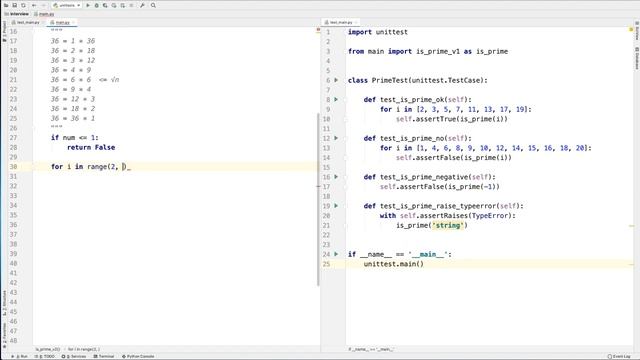Click the left editor vertical scrollbar
This screenshot has width=640, height=360.
tap(318, 199)
